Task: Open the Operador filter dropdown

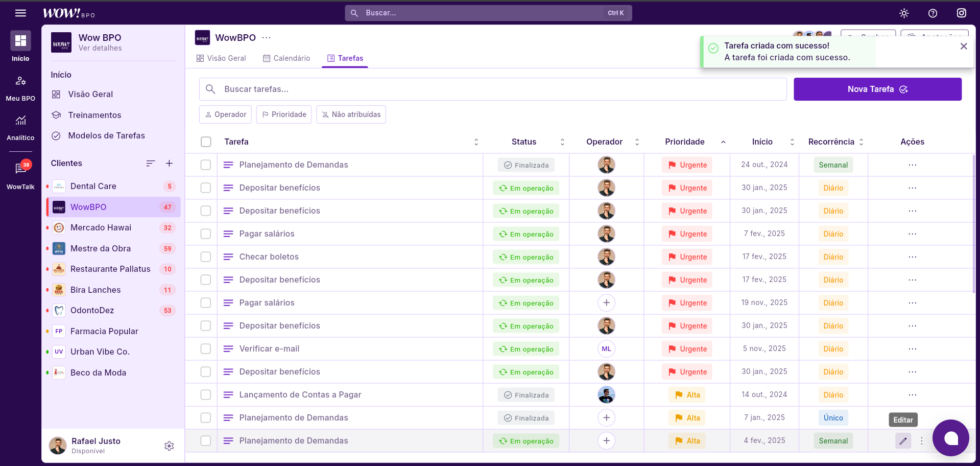Action: 225,114
